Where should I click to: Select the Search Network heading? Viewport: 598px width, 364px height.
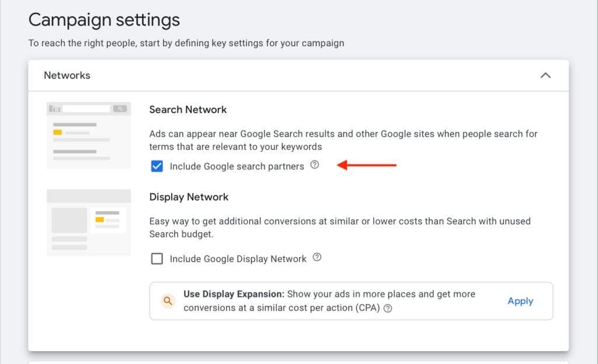187,109
